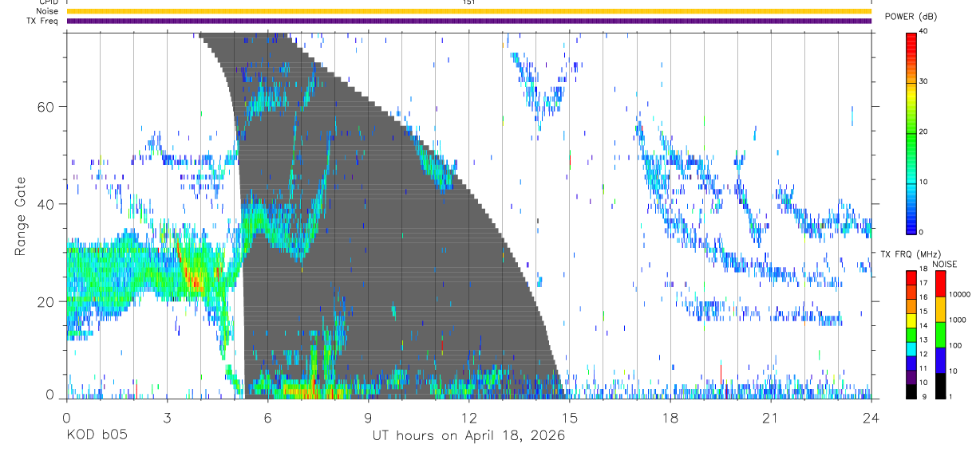Click 'UT hours on April 18, 2026' axis title
Screen dimensions: 980x452
tap(468, 436)
